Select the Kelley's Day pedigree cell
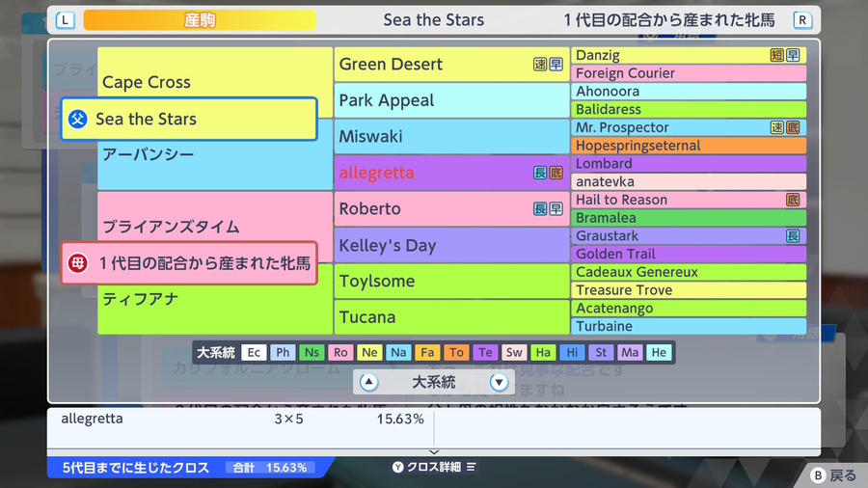868x488 pixels. (451, 245)
